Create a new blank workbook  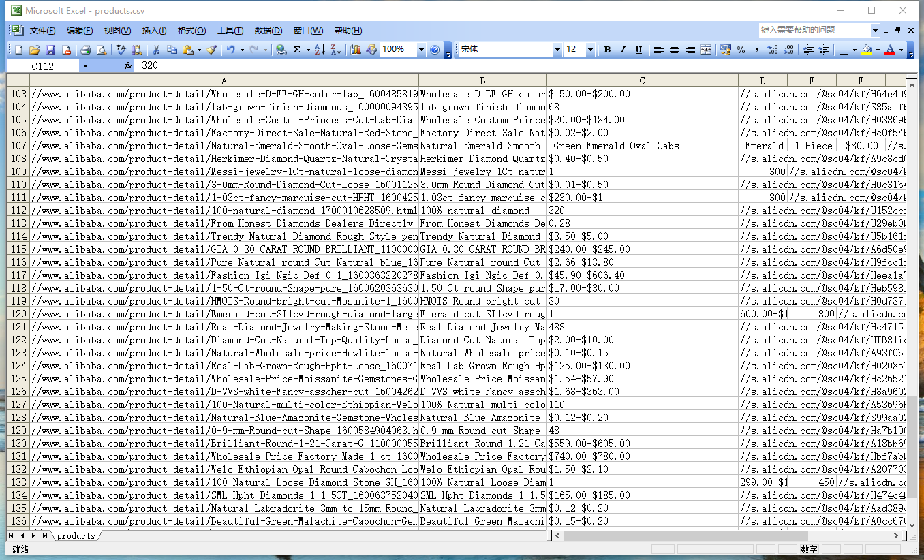18,50
